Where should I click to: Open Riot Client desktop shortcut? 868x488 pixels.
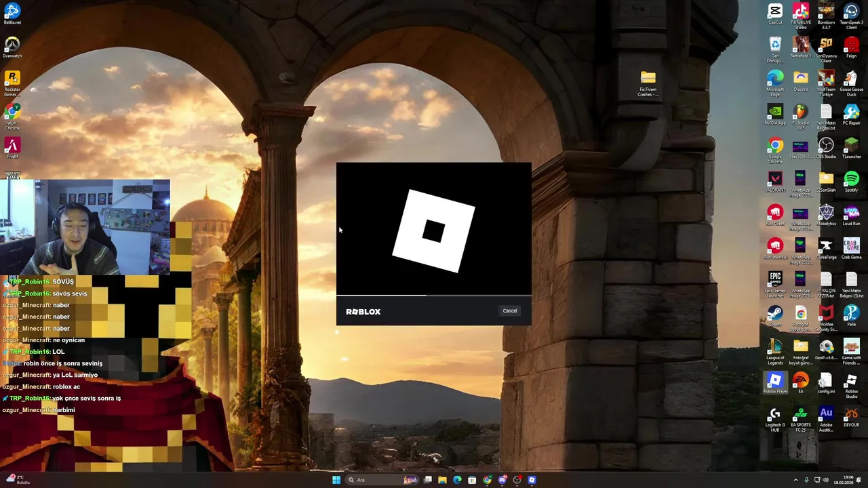coord(775,215)
